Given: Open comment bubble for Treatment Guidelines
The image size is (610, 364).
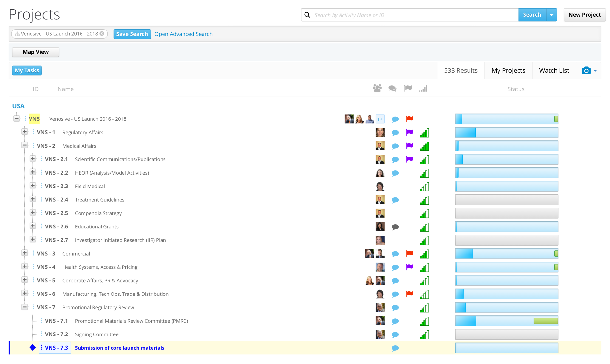Looking at the screenshot, I should coord(395,200).
